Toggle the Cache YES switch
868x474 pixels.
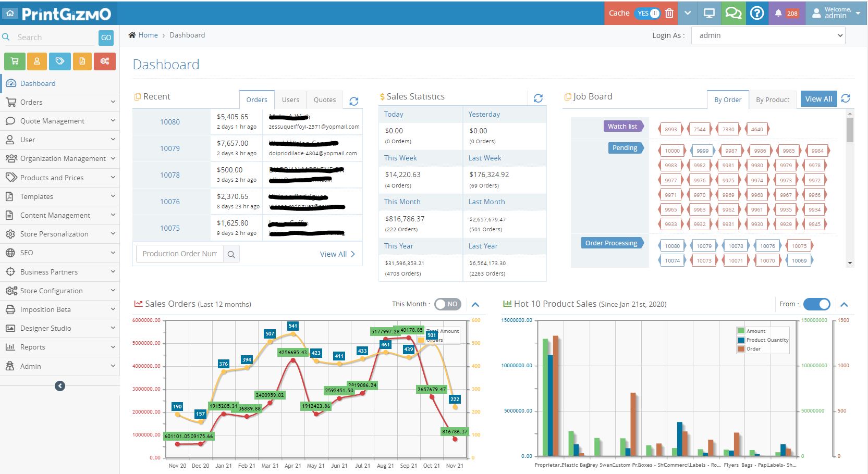click(x=648, y=14)
